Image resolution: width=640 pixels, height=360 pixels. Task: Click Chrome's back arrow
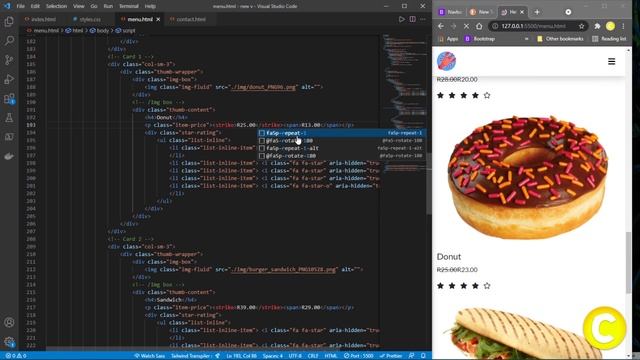coord(441,26)
